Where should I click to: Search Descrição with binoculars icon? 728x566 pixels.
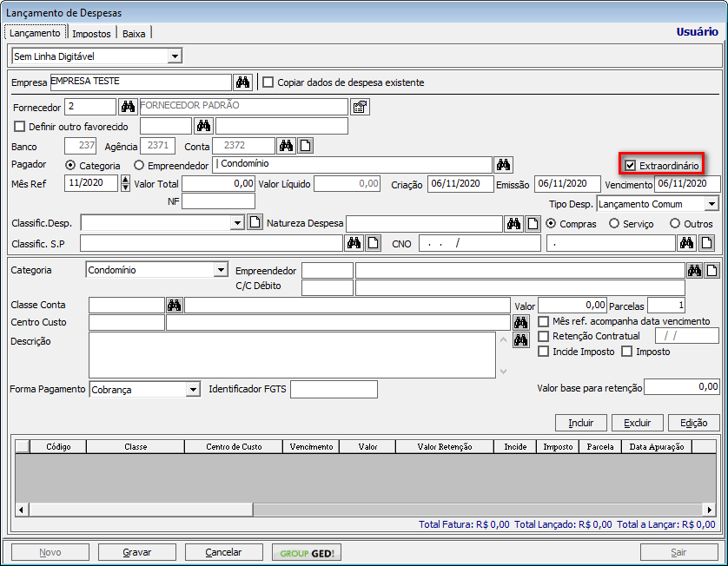point(521,339)
